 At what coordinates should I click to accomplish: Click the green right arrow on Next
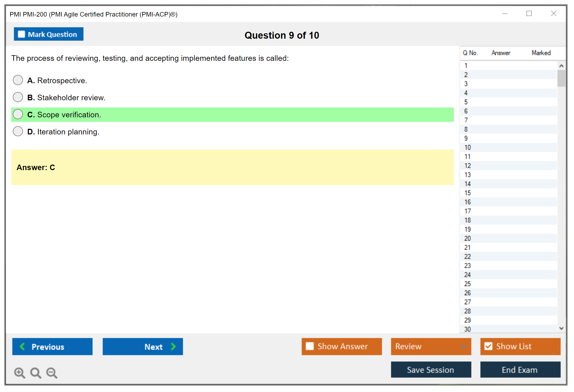click(x=173, y=346)
